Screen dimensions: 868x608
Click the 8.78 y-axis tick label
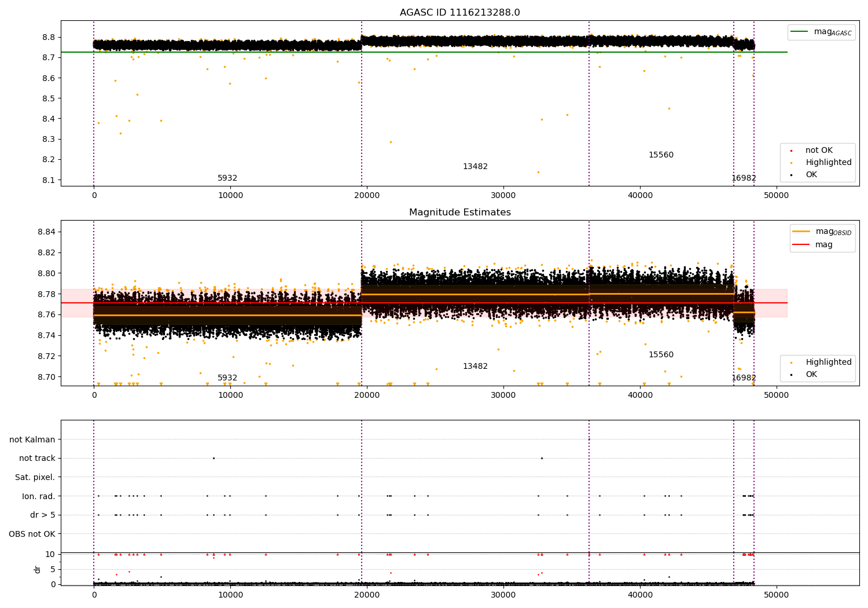tap(47, 294)
